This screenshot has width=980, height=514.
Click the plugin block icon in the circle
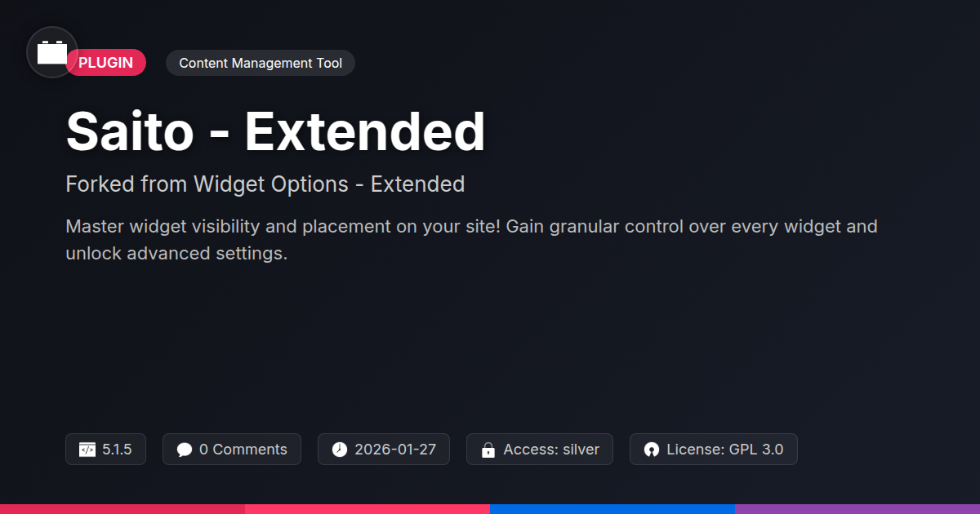tap(52, 52)
